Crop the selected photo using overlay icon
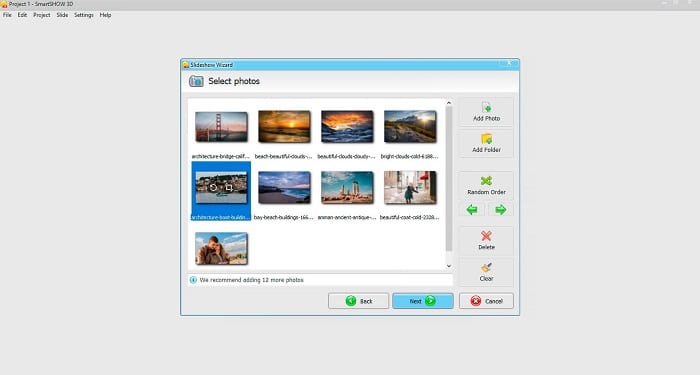This screenshot has height=375, width=700. [229, 188]
